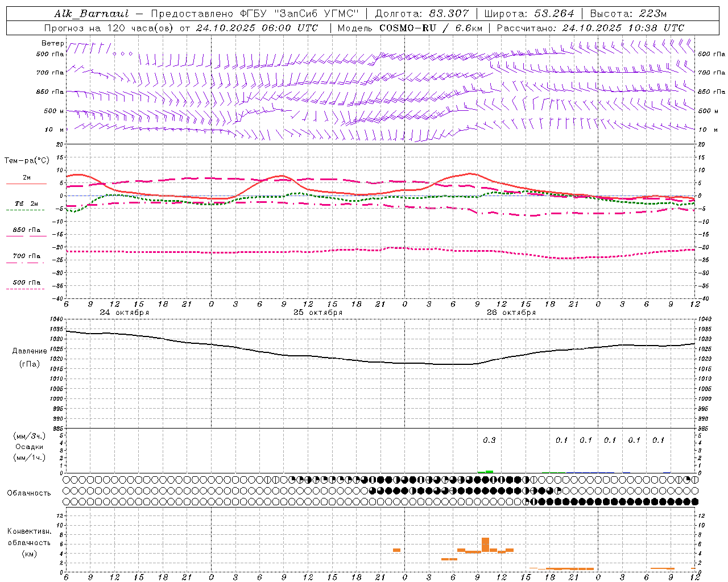
Task: Click the Высота: 223м elevation field
Action: point(628,14)
